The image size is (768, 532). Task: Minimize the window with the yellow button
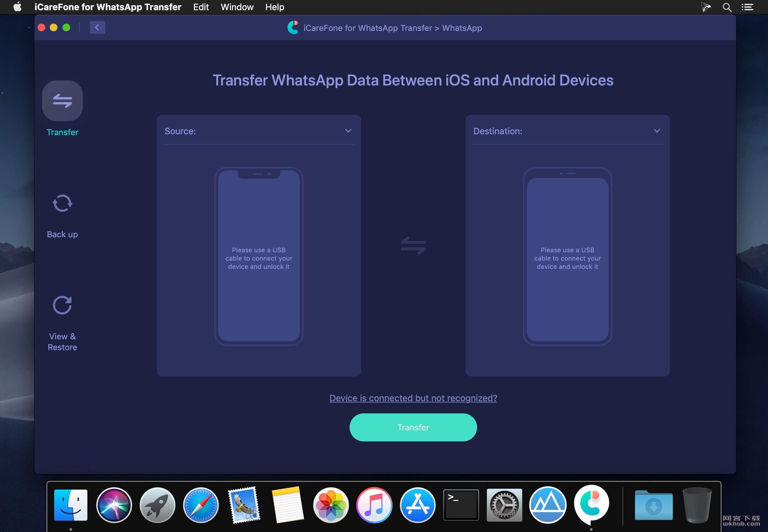[x=54, y=27]
